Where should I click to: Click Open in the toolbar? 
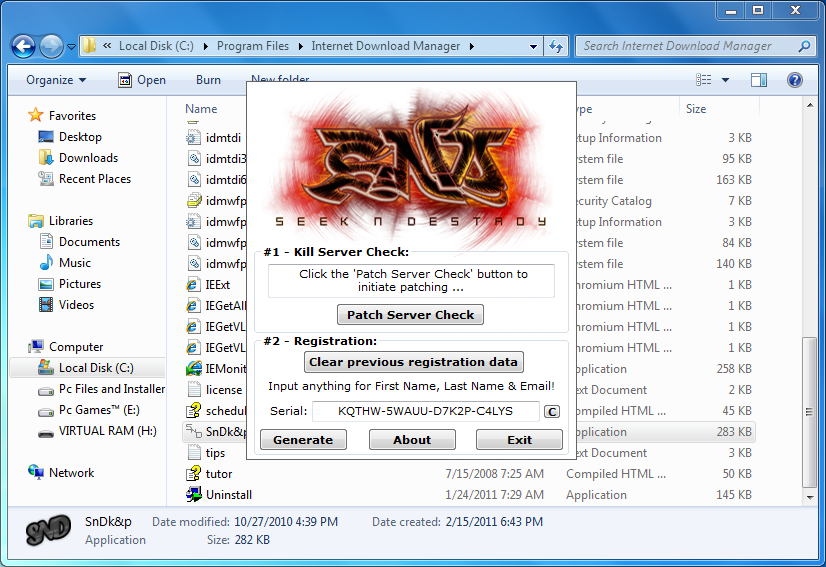(x=142, y=80)
